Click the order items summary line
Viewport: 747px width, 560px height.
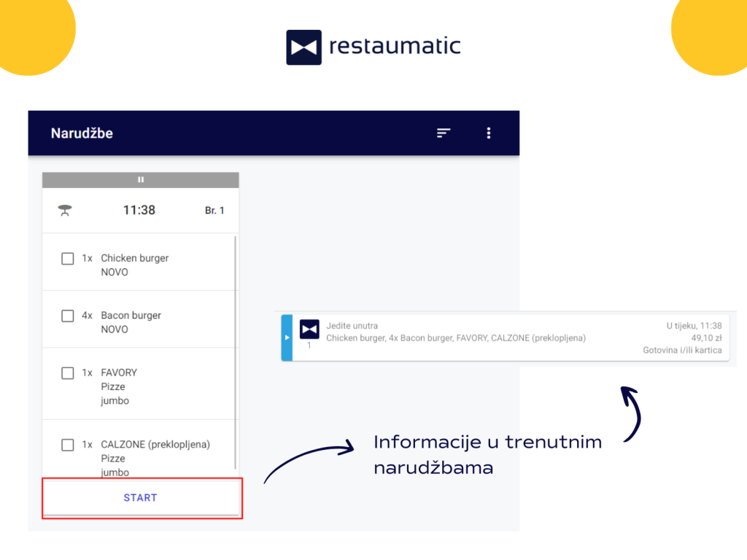click(456, 338)
